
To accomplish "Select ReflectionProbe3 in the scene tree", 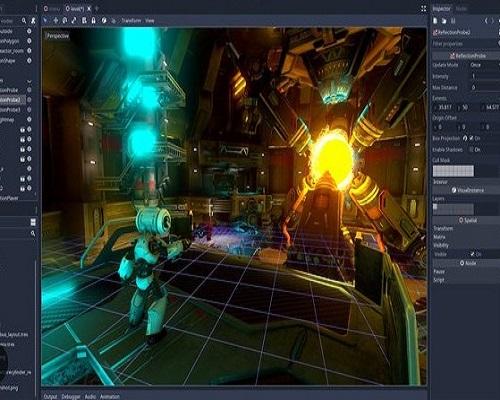I will pyautogui.click(x=10, y=110).
